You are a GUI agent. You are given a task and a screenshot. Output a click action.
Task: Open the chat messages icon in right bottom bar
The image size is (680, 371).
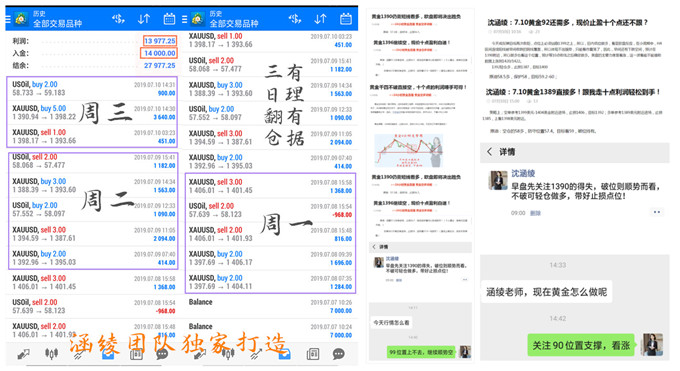pos(339,354)
